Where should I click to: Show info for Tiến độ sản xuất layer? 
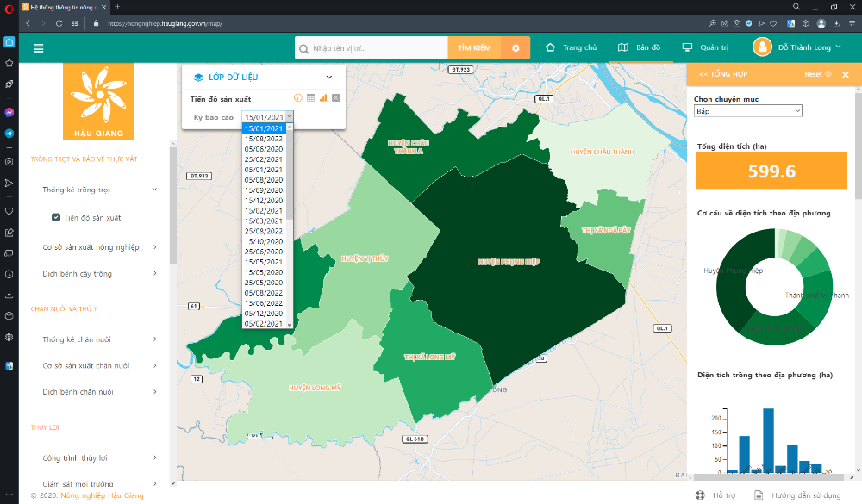click(298, 98)
